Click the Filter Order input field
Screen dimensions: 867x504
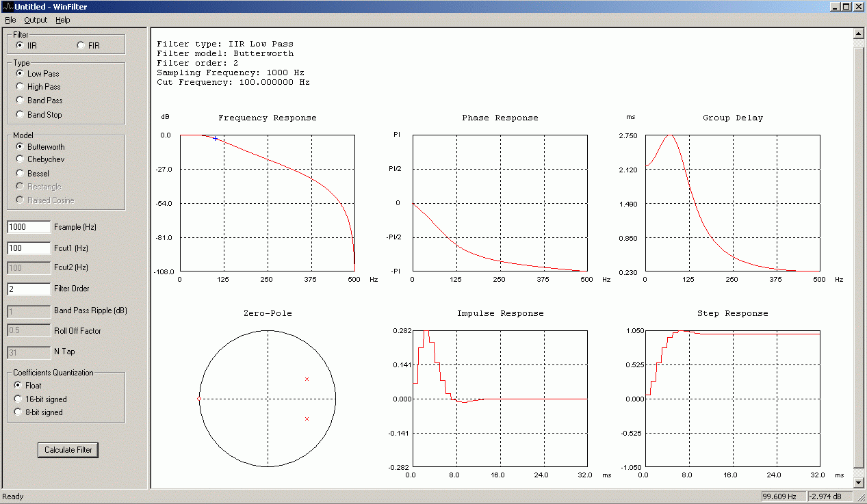coord(29,289)
